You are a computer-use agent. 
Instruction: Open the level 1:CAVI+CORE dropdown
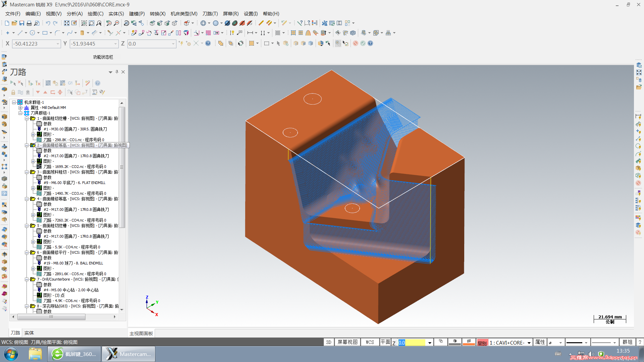529,343
